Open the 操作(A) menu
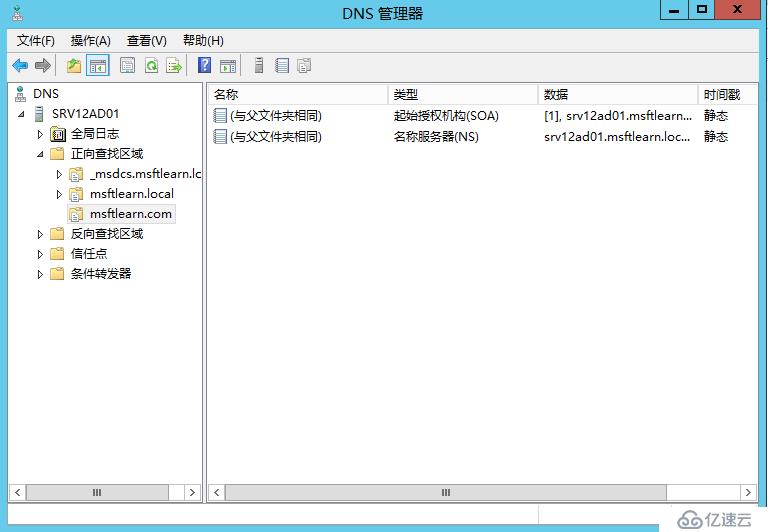Image resolution: width=768 pixels, height=532 pixels. 90,40
